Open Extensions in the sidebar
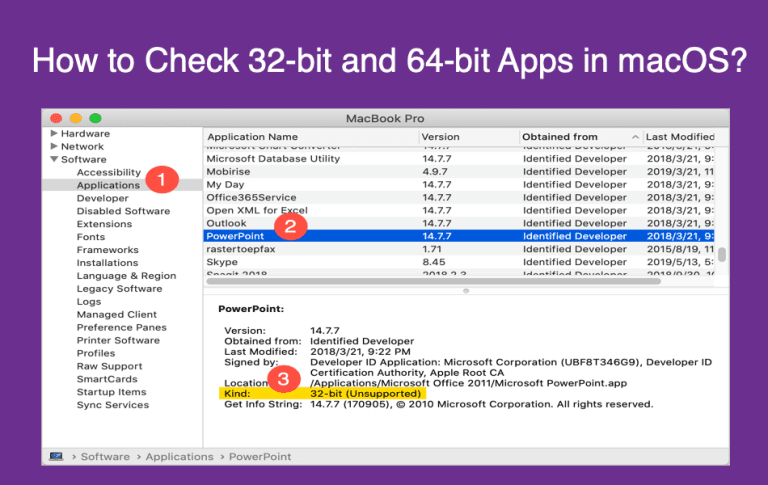Screen dimensions: 768x485 [104, 224]
